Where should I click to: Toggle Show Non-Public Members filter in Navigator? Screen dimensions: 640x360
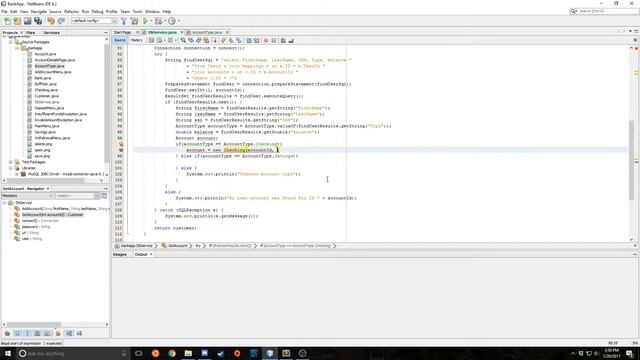tap(38, 333)
